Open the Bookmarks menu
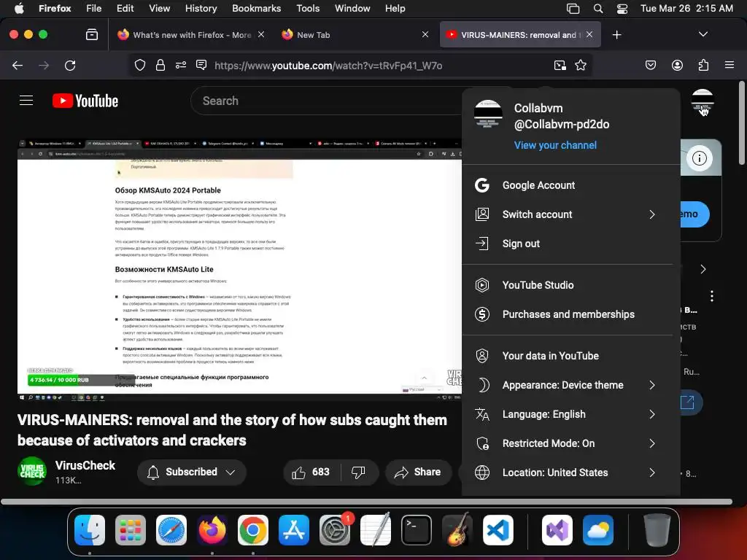 pyautogui.click(x=256, y=9)
